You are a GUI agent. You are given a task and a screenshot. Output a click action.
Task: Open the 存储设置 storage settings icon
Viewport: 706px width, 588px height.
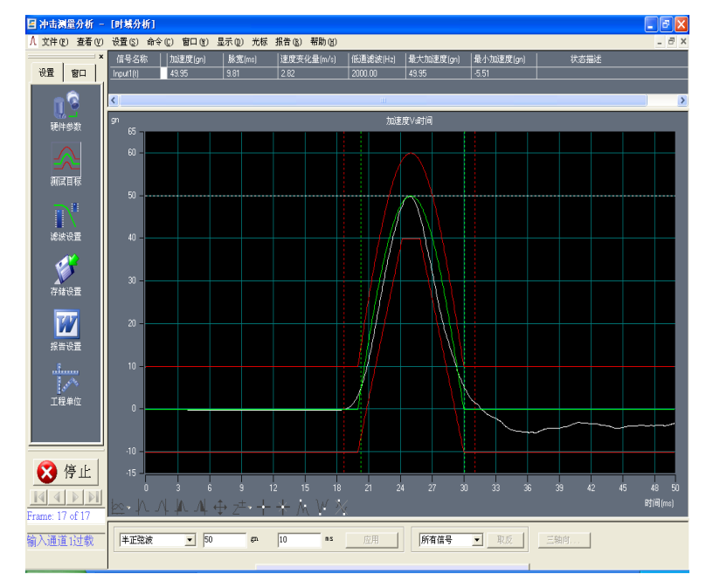point(66,268)
